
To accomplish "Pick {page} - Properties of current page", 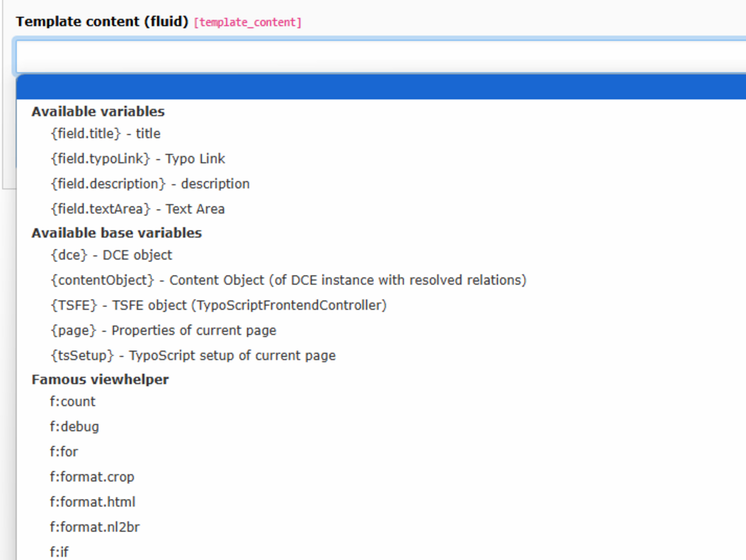I will point(381,330).
